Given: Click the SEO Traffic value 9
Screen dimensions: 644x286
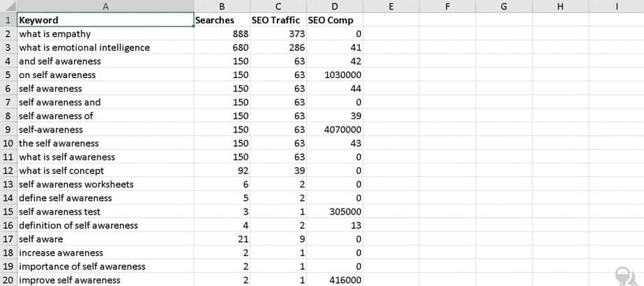Looking at the screenshot, I should point(278,239).
